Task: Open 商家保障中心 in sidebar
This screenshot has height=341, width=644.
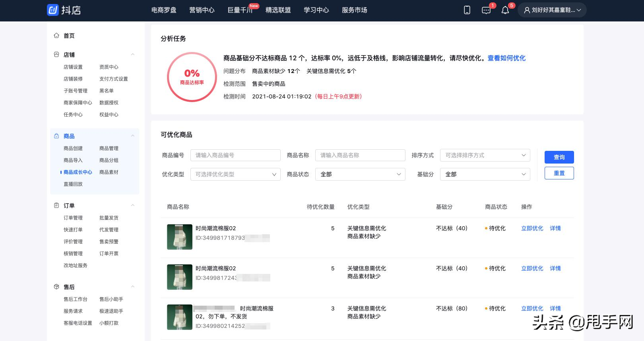Action: coord(78,103)
